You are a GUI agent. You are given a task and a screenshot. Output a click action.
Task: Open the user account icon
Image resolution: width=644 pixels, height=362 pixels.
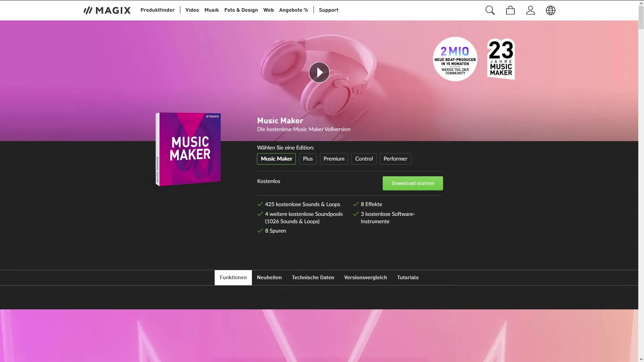coord(530,10)
